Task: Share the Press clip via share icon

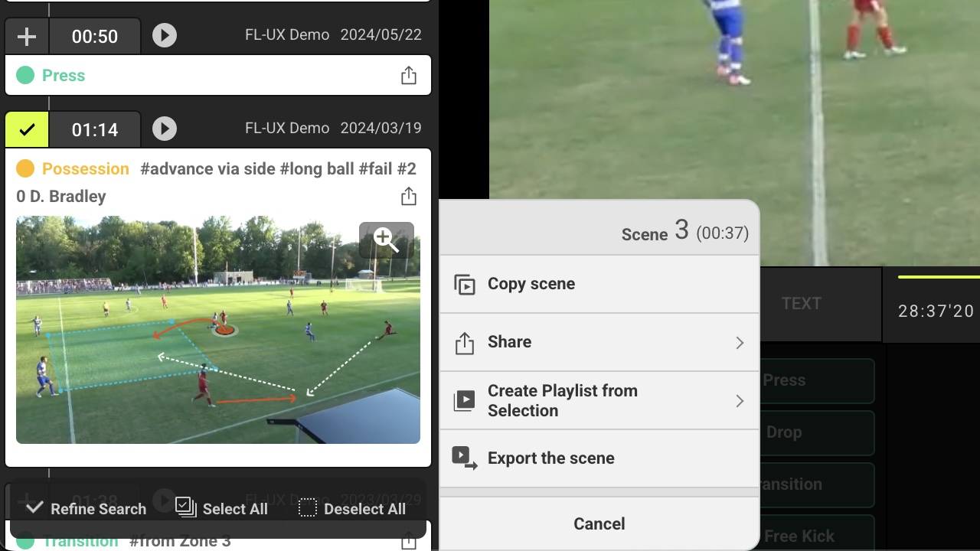Action: tap(409, 75)
